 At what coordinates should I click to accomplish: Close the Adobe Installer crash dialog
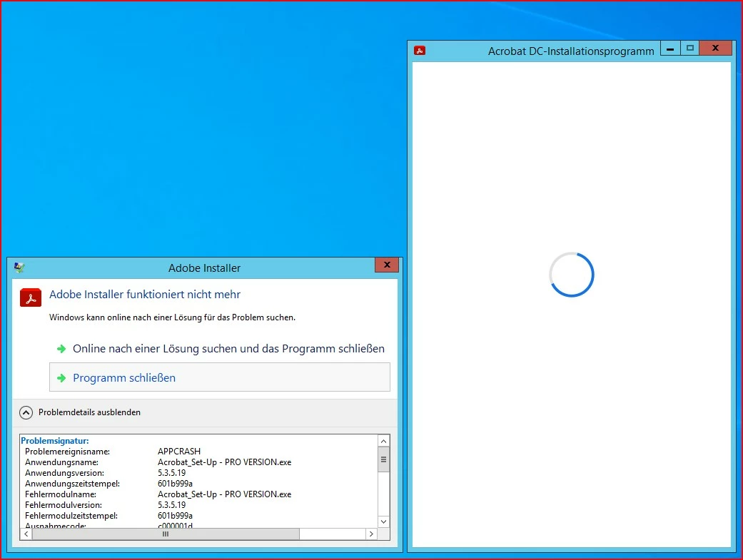(387, 265)
